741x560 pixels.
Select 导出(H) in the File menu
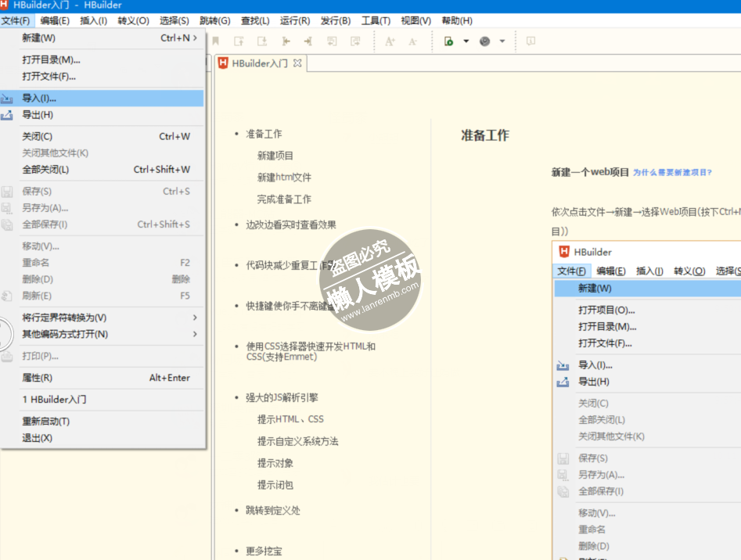point(102,115)
